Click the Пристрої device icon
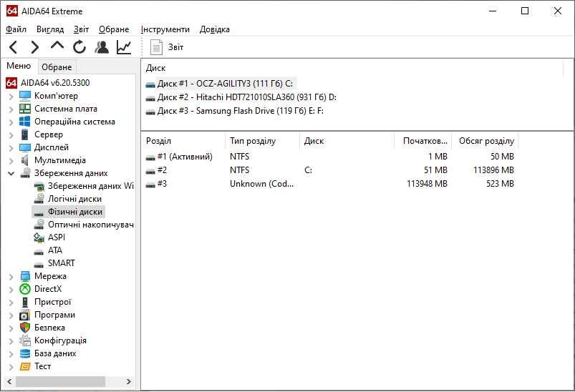This screenshot has width=575, height=392. pyautogui.click(x=25, y=302)
